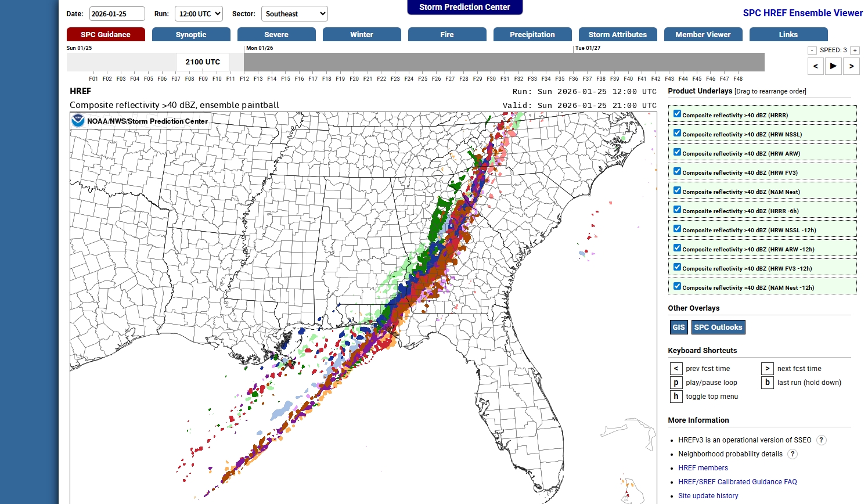Show SPC Outlooks overlay
The height and width of the screenshot is (504, 868).
718,327
